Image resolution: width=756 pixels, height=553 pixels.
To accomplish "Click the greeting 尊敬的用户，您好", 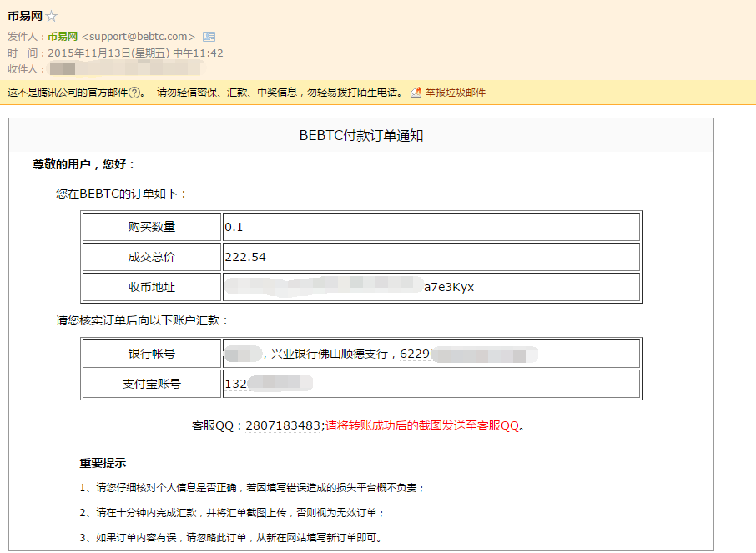I will point(84,164).
